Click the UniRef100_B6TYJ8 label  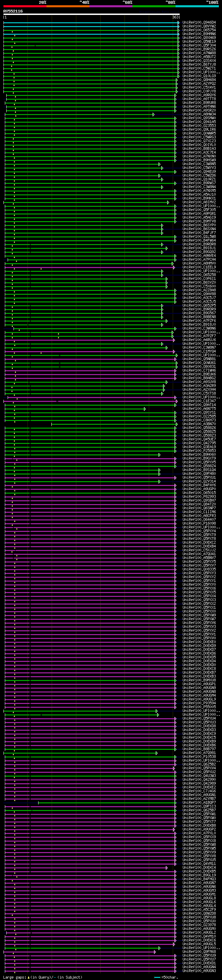point(199,64)
